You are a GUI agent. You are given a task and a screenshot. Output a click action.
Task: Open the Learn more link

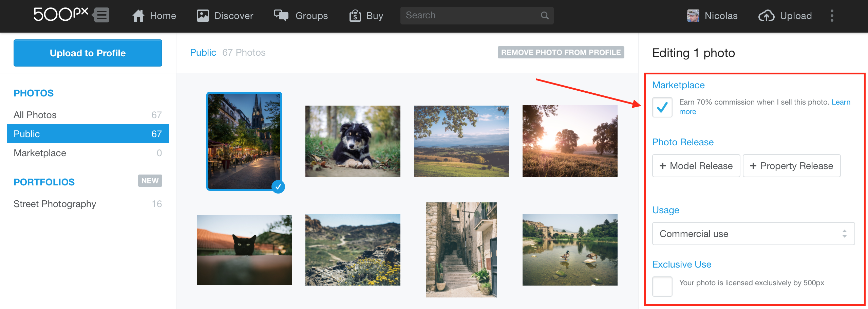tap(841, 102)
